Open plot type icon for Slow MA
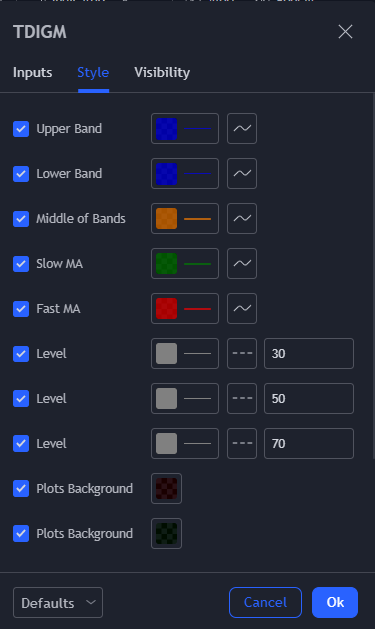 point(242,264)
